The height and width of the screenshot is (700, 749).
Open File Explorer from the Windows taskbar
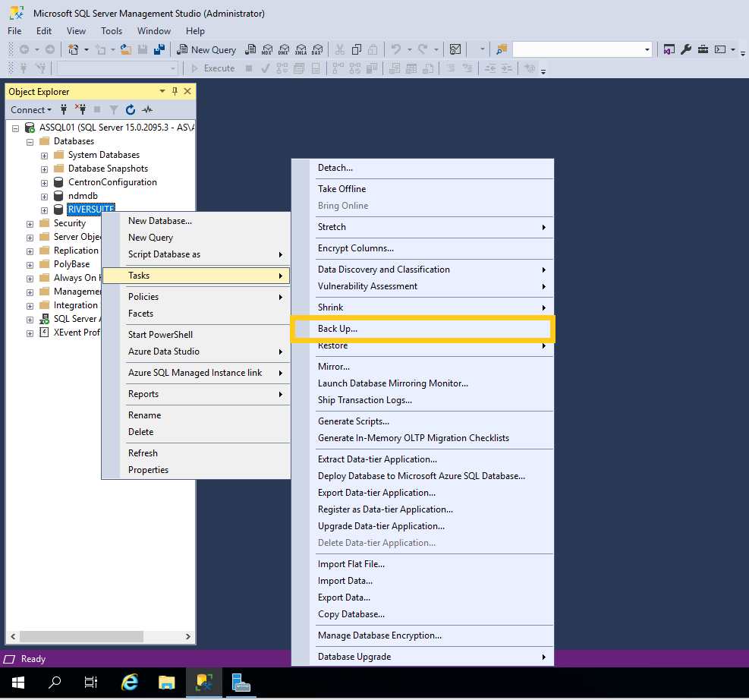click(167, 683)
